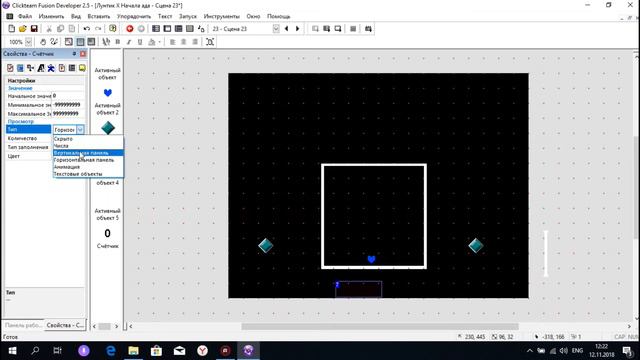
Task: Open the Runtime options tab icon
Action: [62, 68]
